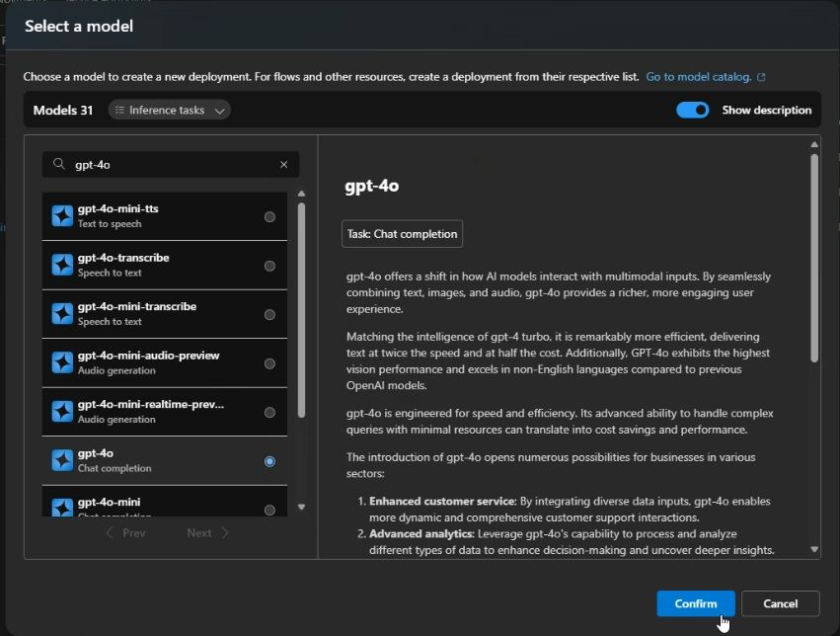Cancel the model selection dialog
The width and height of the screenshot is (840, 636).
click(780, 603)
